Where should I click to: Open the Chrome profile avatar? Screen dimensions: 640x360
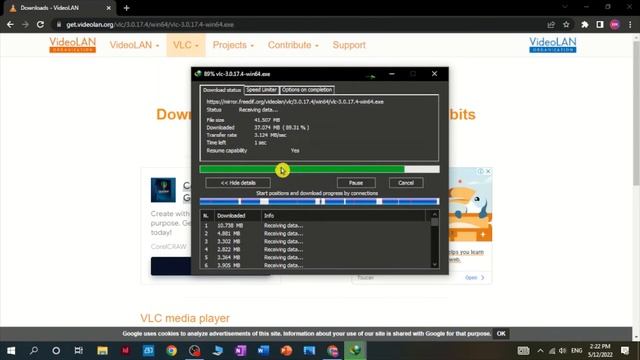pos(615,24)
